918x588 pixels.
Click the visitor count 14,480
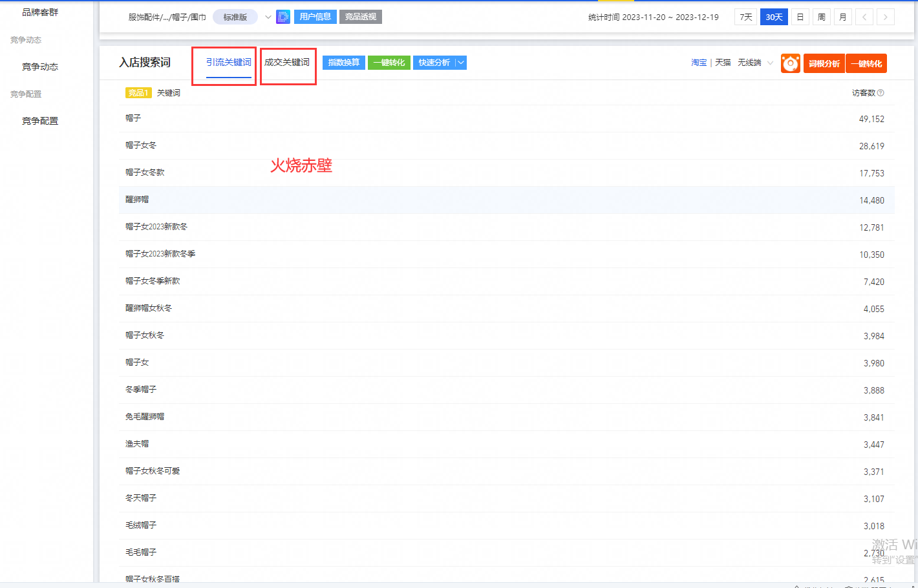(871, 200)
